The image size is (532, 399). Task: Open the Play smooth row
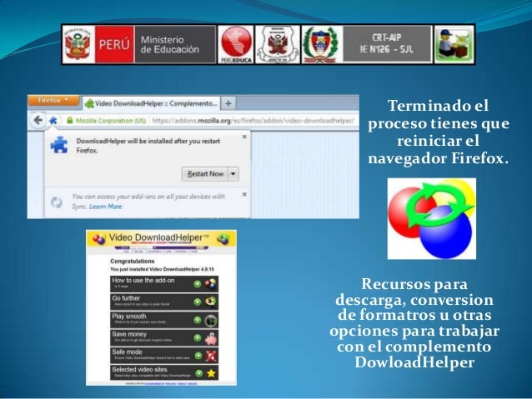[164, 320]
